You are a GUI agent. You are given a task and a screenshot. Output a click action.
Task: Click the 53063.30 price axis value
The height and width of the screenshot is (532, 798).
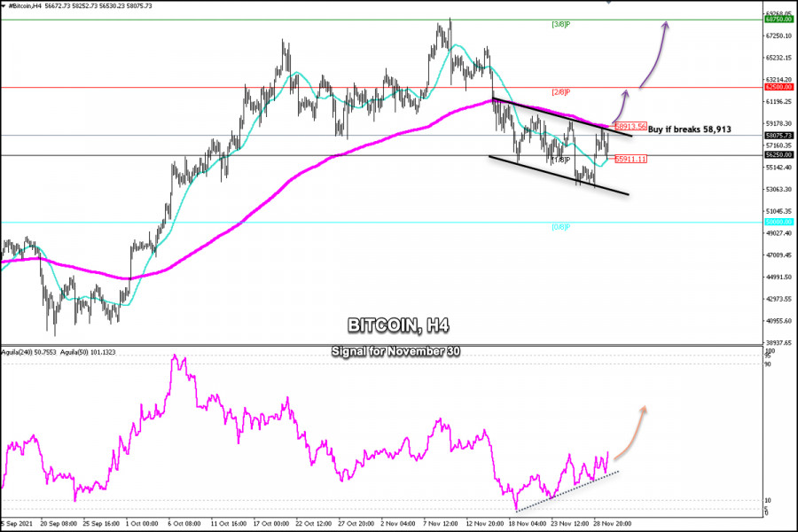point(778,190)
